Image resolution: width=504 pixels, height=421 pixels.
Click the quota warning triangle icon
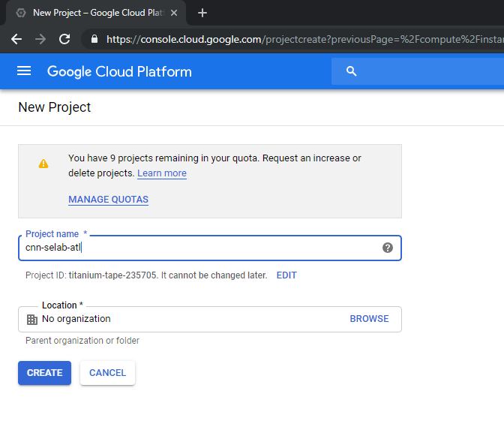click(43, 163)
